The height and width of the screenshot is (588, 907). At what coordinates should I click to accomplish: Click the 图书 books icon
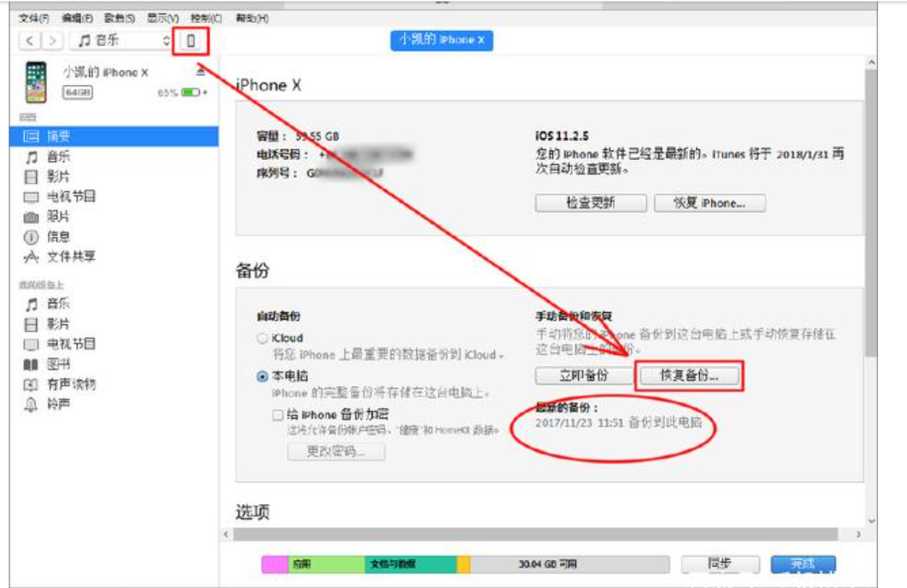tap(31, 364)
